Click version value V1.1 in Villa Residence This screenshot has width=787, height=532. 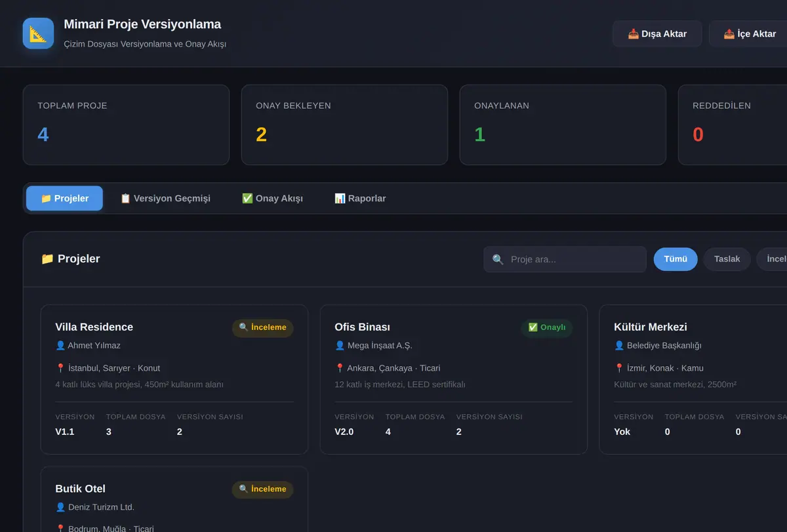click(65, 432)
